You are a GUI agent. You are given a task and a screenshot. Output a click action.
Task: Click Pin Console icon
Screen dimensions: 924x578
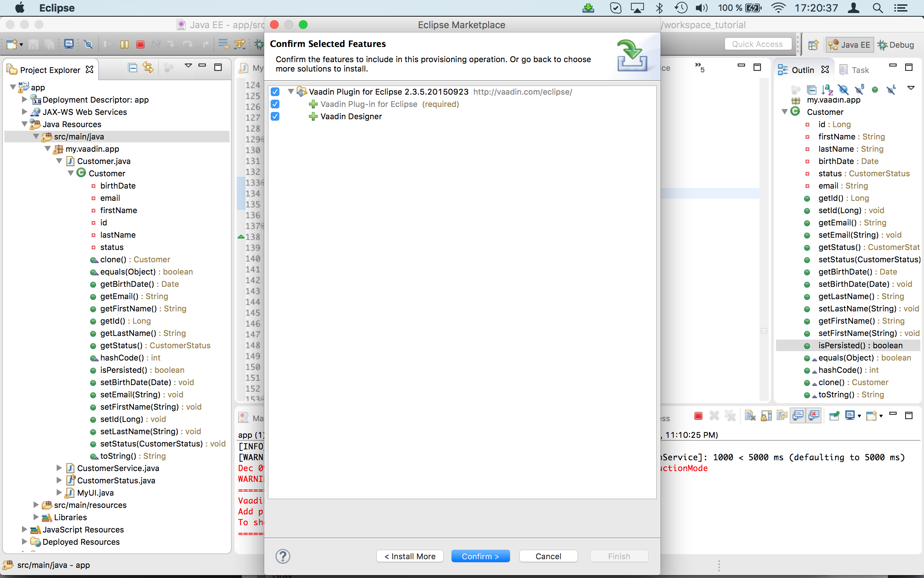pos(834,415)
